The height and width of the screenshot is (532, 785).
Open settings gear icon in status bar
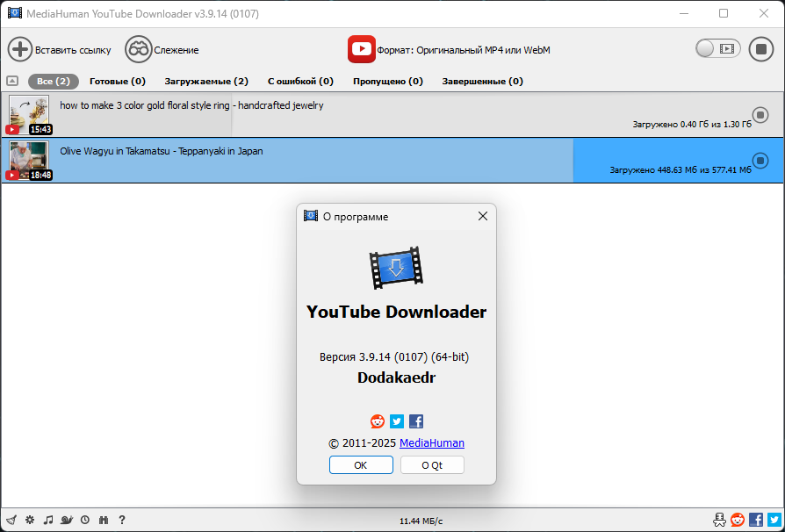point(30,520)
